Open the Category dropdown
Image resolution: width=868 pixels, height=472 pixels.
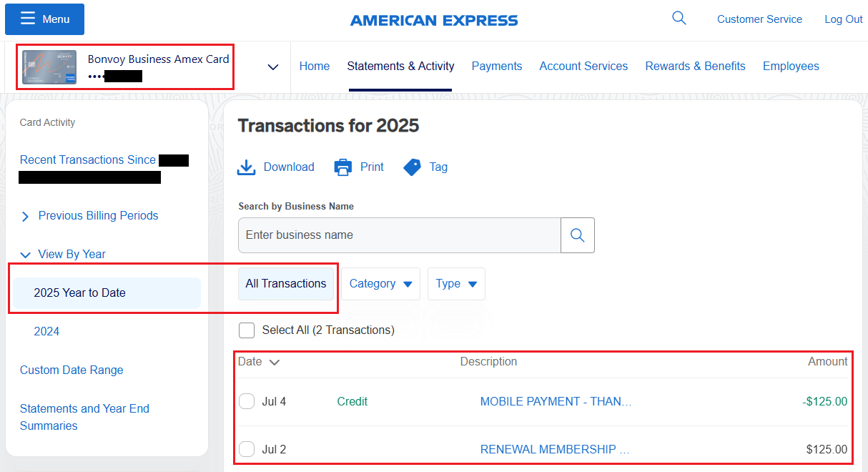pos(380,284)
